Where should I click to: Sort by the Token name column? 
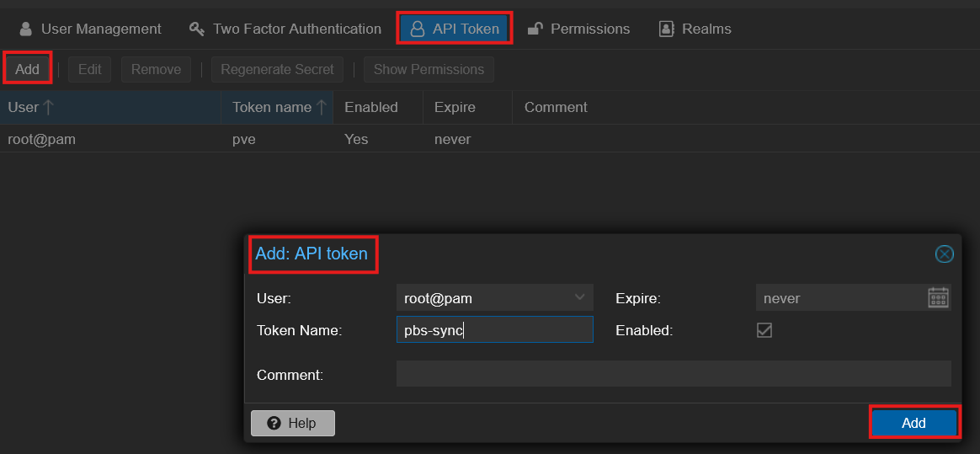click(277, 107)
